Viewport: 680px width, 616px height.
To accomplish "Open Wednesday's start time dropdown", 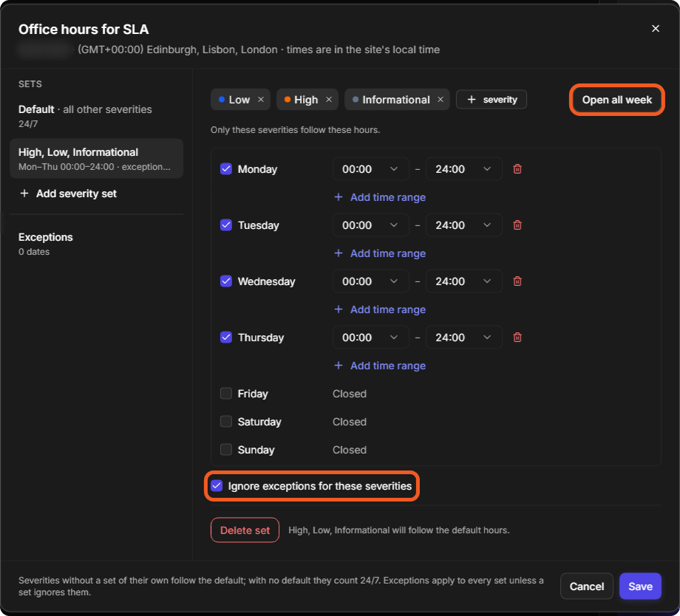I will 370,281.
